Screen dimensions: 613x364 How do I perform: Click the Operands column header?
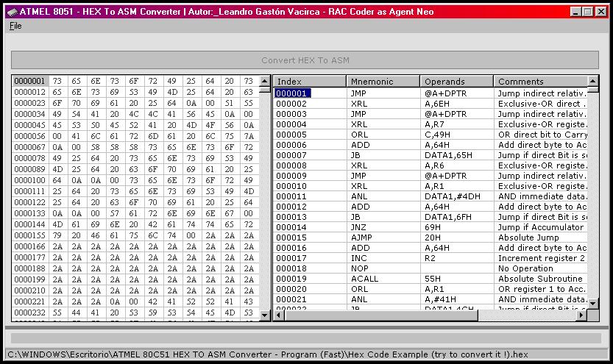pos(456,82)
